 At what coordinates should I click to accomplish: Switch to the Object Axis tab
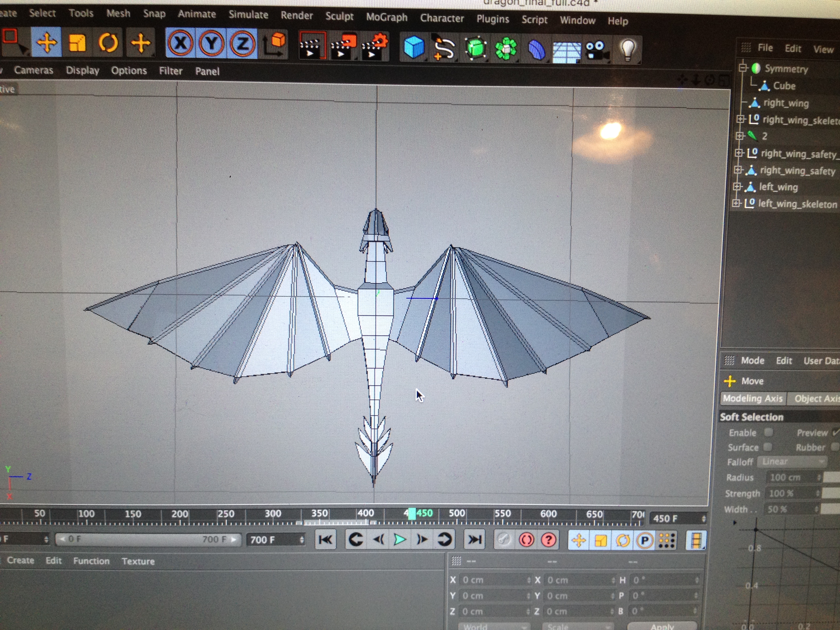817,399
